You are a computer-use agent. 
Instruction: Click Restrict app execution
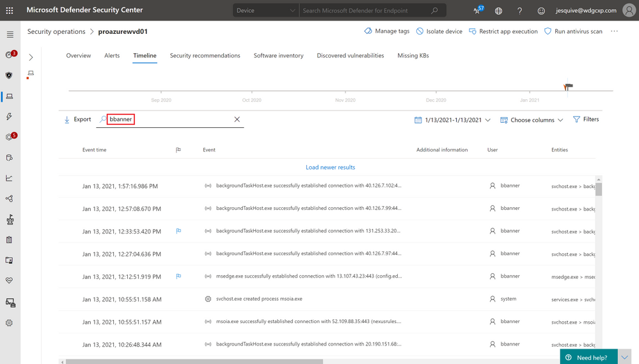(503, 31)
